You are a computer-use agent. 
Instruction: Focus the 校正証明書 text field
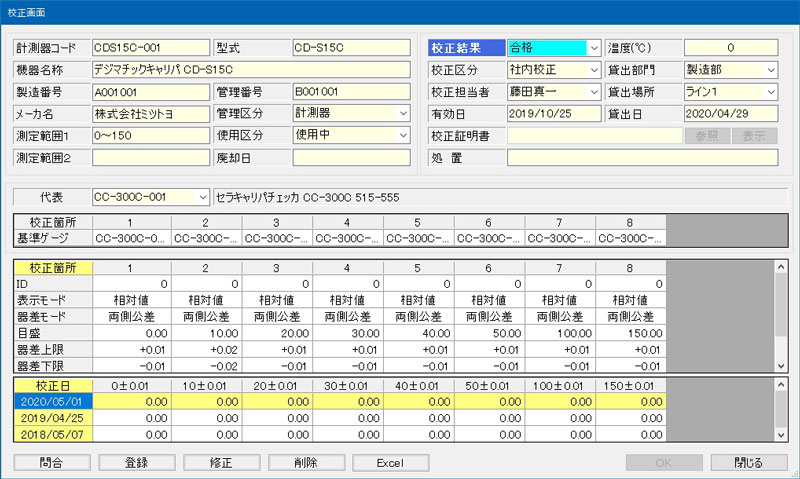point(594,136)
